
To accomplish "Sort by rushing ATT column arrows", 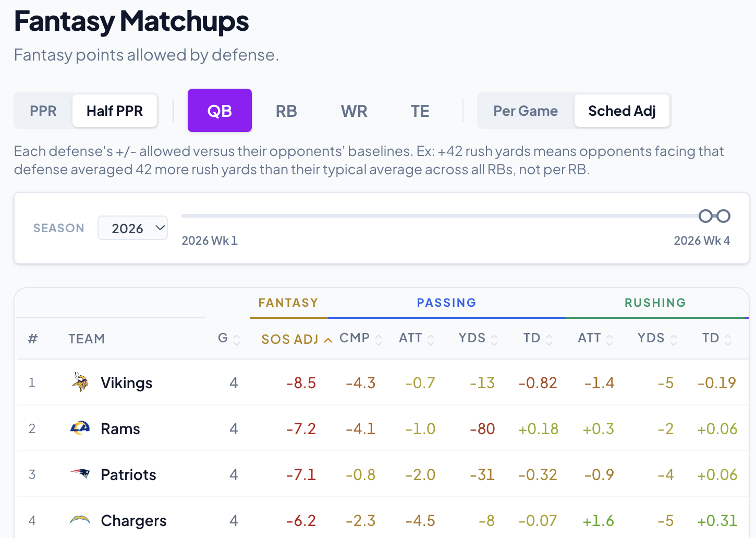I will coord(609,340).
